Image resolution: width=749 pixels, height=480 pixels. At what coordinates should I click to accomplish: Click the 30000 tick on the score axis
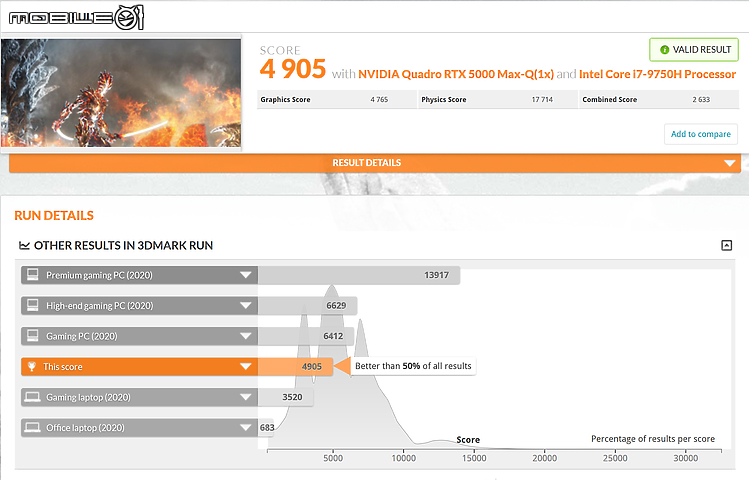tap(685, 458)
